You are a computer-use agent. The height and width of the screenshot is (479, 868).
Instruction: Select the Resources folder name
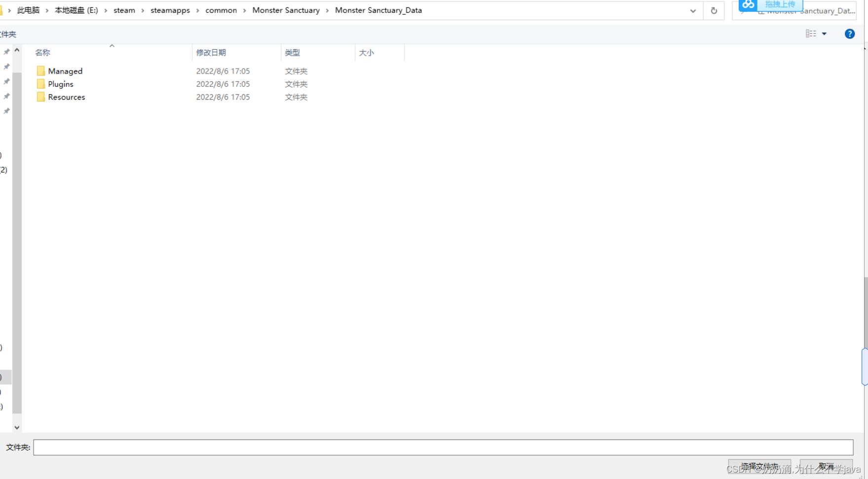pos(67,97)
